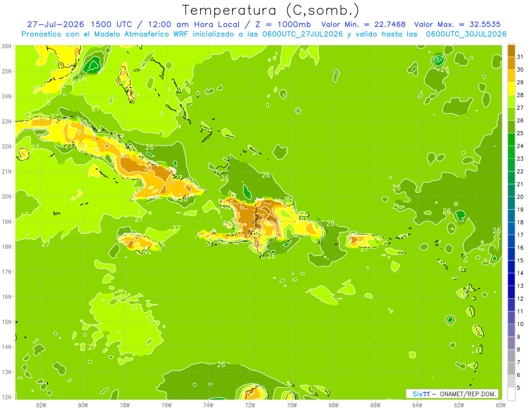
Task: Click the "24N" latitude axis label
Action: pos(7,96)
